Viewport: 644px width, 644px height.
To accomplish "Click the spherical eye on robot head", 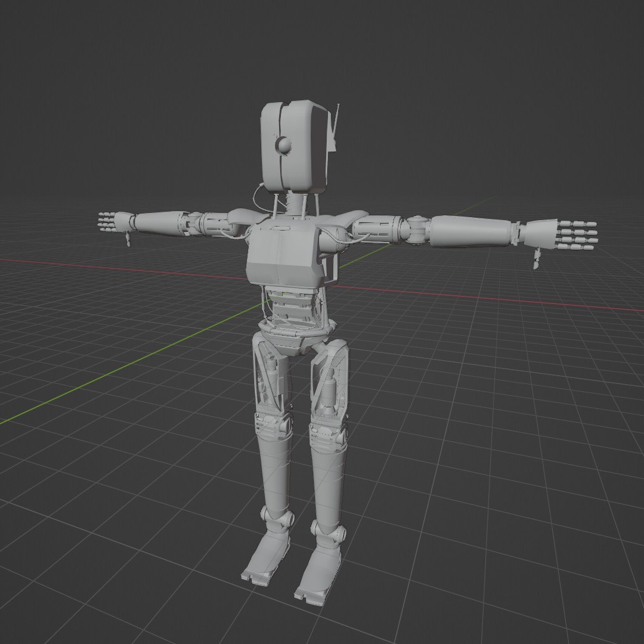I will tap(283, 145).
